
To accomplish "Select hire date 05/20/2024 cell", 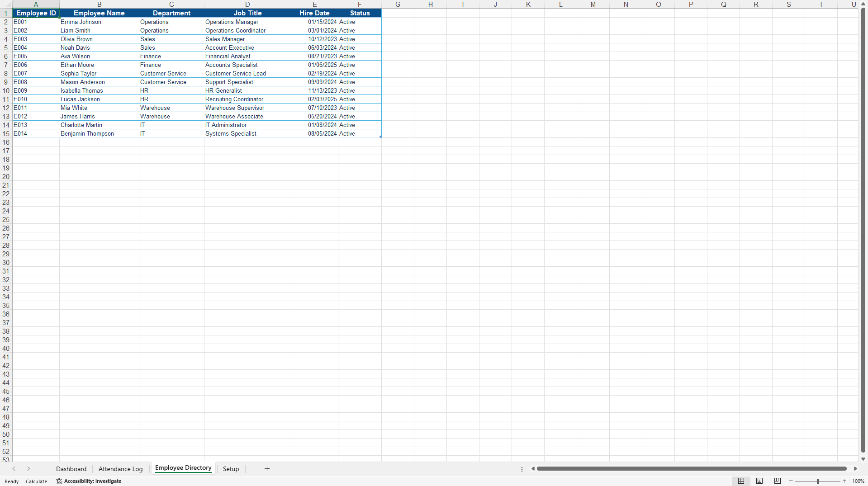I will (x=314, y=116).
